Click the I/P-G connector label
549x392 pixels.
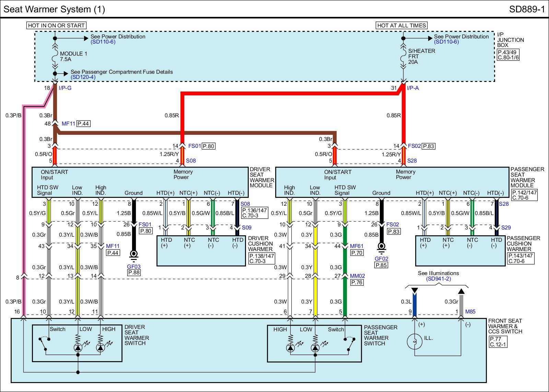[x=65, y=88]
